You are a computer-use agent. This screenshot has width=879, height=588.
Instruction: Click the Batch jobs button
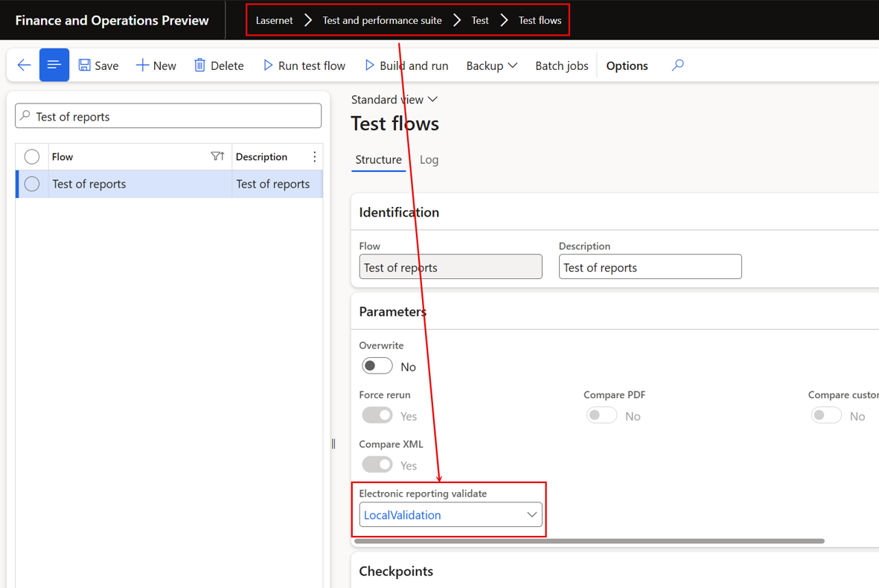(x=562, y=65)
